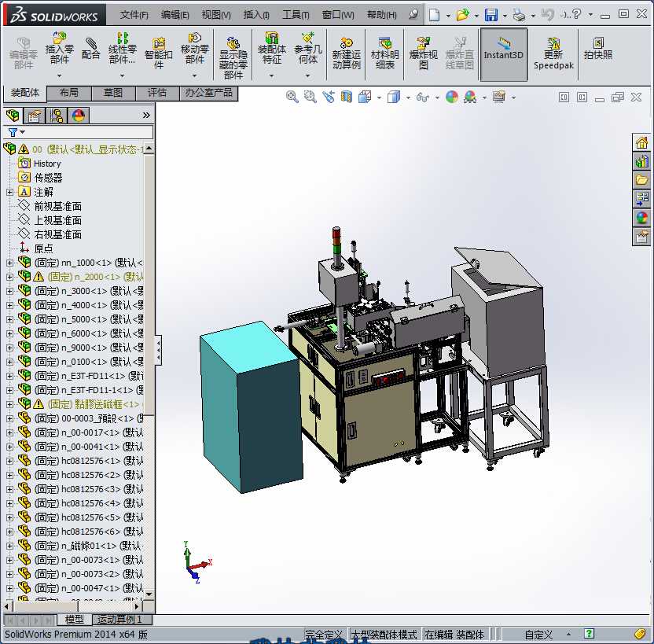
Task: Click Zoom to Fit magnifier icon
Action: (292, 98)
